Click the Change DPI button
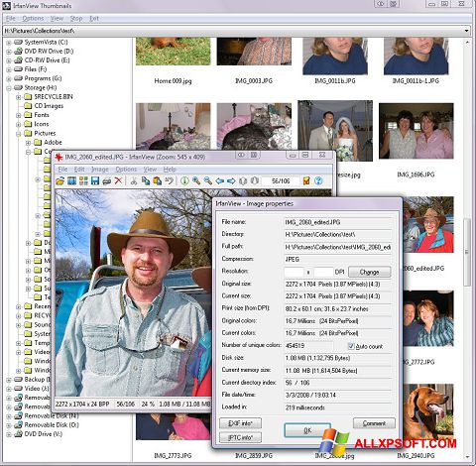 (369, 272)
